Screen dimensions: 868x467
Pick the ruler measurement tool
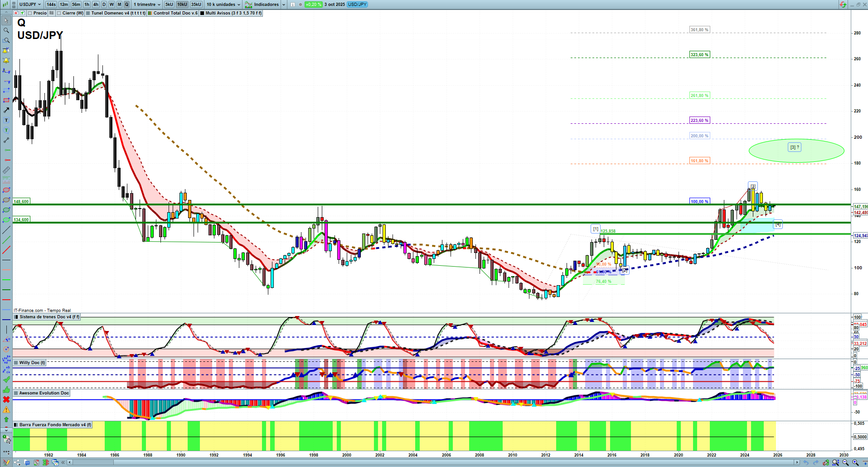(6, 170)
